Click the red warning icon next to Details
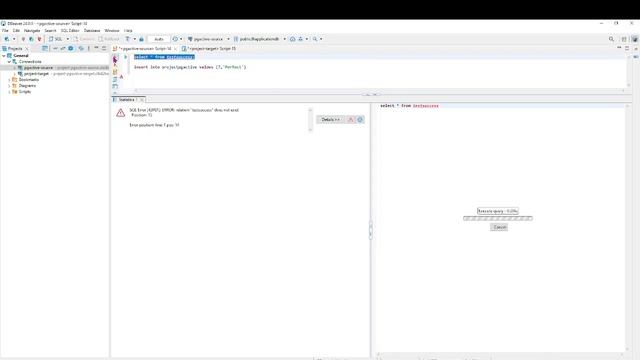This screenshot has width=640, height=360. point(350,120)
